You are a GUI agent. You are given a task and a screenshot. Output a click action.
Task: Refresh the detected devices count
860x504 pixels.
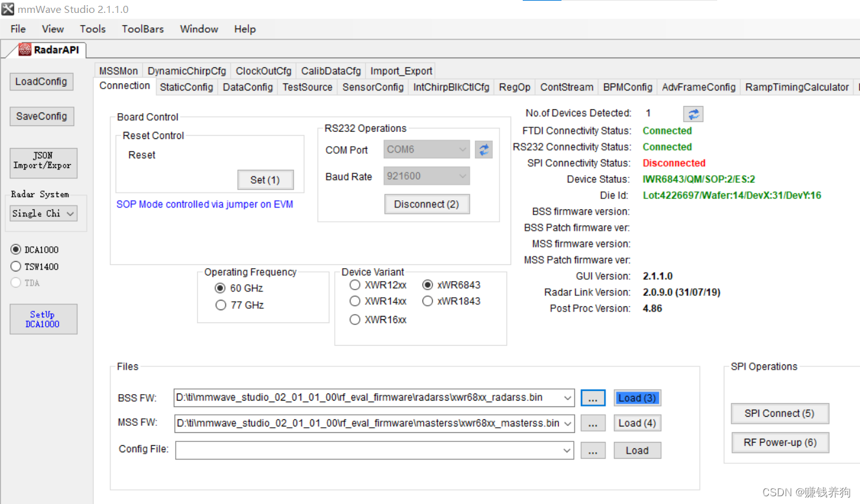tap(693, 114)
